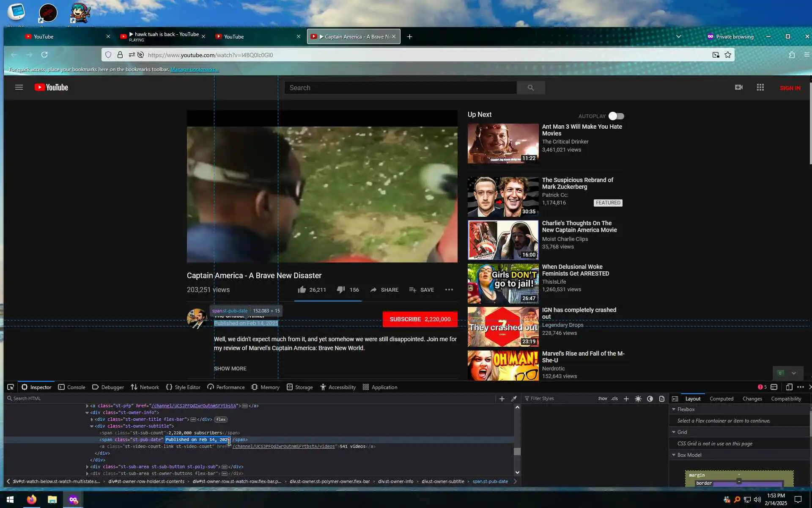Collapse the Box Model section
This screenshot has width=812, height=508.
(x=674, y=455)
